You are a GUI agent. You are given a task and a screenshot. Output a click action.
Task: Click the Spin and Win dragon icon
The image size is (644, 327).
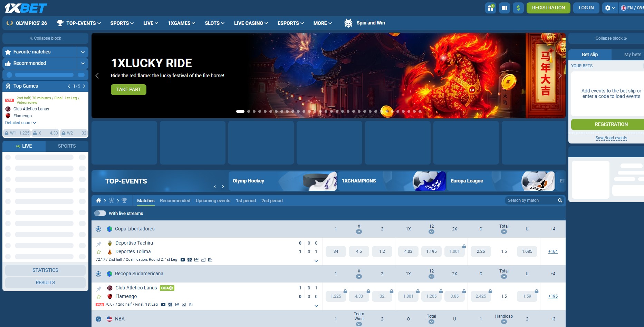(347, 23)
